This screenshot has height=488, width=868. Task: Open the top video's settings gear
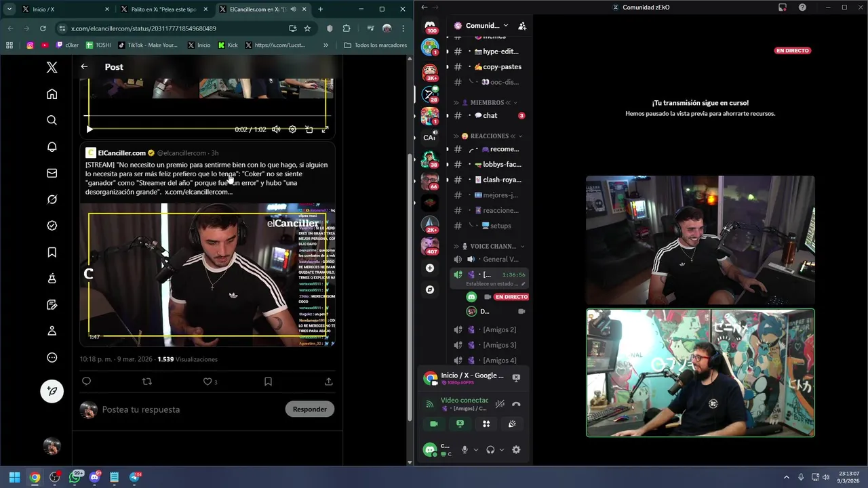tap(292, 129)
